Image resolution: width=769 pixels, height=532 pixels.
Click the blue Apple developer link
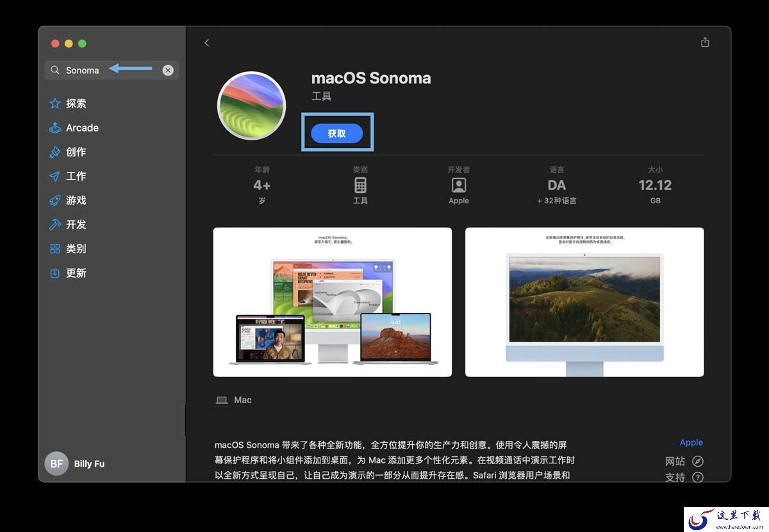[x=691, y=442]
